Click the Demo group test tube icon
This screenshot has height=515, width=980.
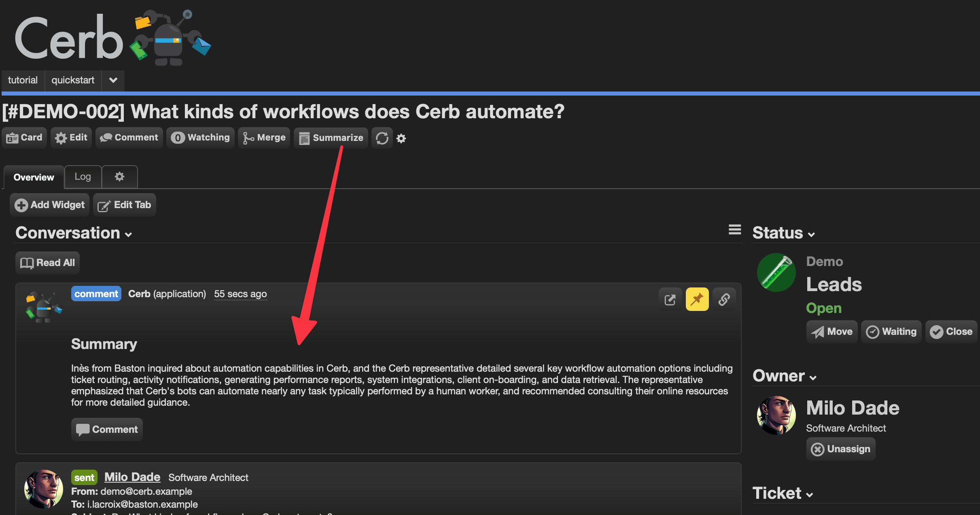[x=776, y=273]
